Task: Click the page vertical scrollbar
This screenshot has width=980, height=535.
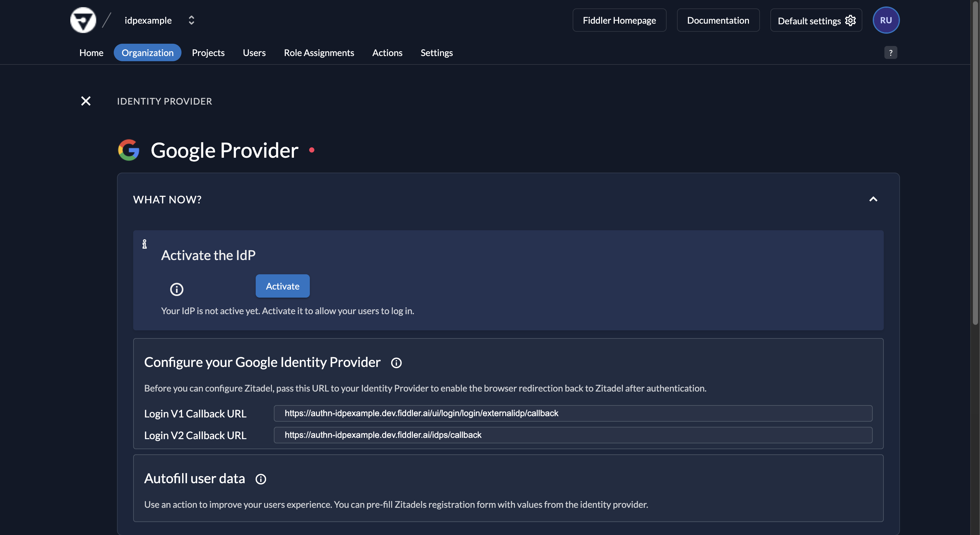Action: [975, 164]
